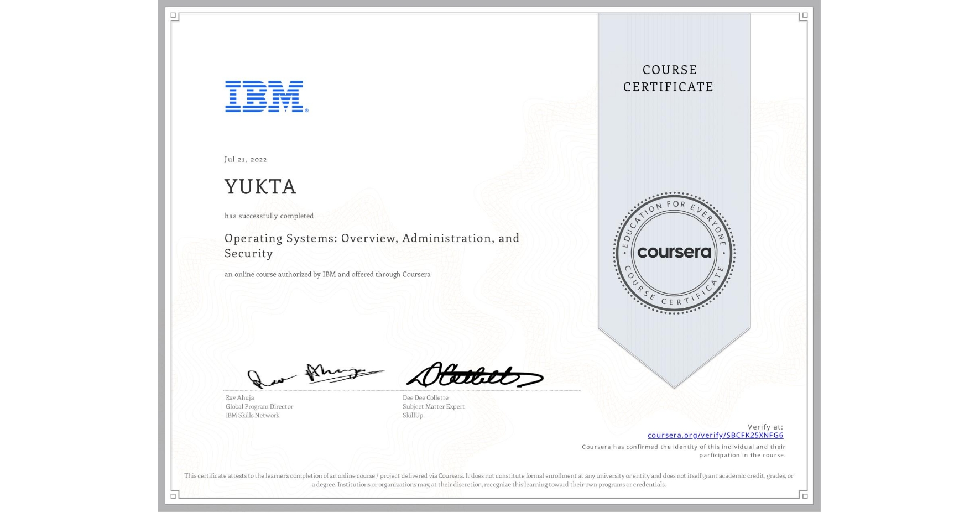The image size is (980, 513).
Task: Select the name YUKTA
Action: click(260, 187)
